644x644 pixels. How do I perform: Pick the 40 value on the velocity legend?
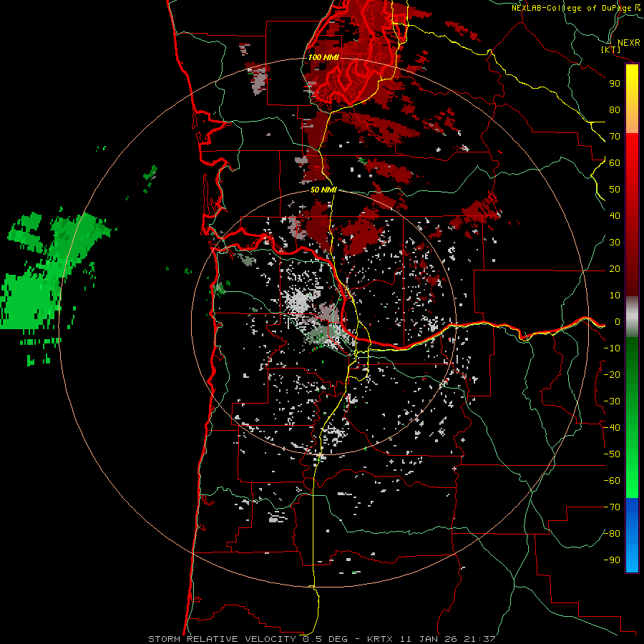(615, 216)
